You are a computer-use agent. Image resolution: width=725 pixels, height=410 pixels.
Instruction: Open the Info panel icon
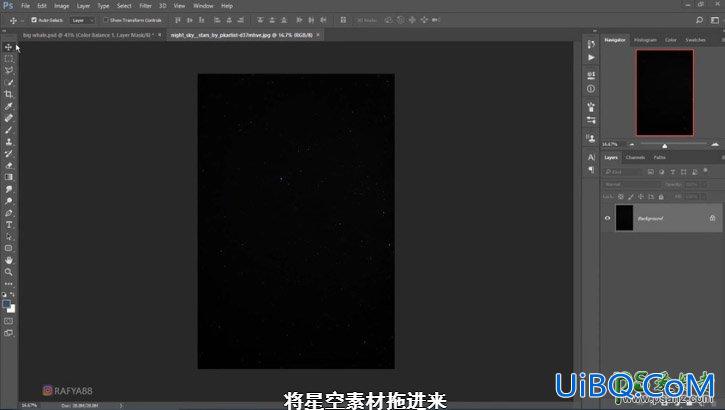591,89
